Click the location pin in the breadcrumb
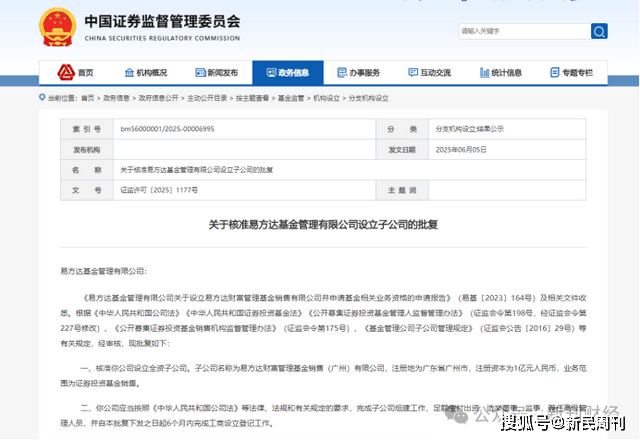 coord(42,98)
